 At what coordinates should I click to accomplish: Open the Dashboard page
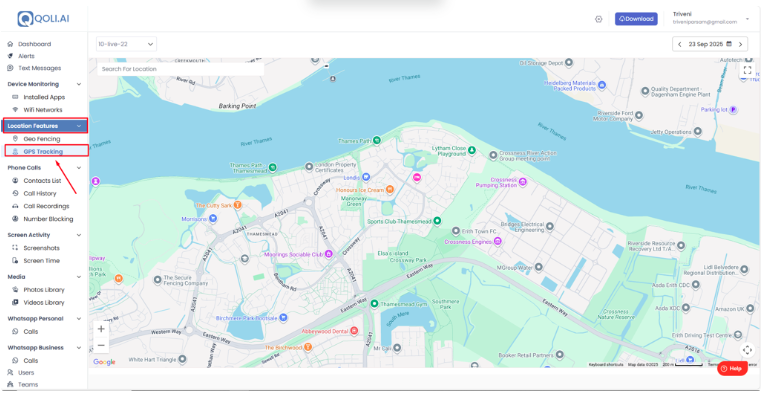34,44
